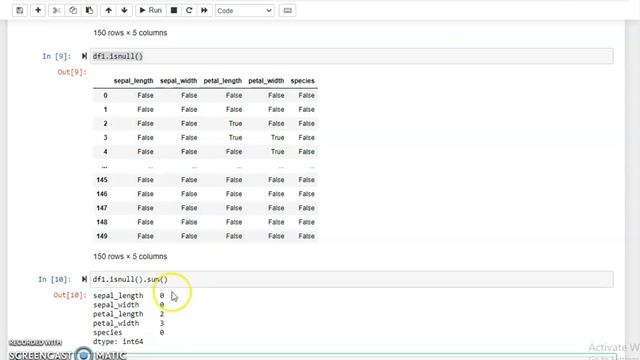Click '150 rows × 5 columns' below Out[9]
The width and height of the screenshot is (640, 360).
point(130,256)
